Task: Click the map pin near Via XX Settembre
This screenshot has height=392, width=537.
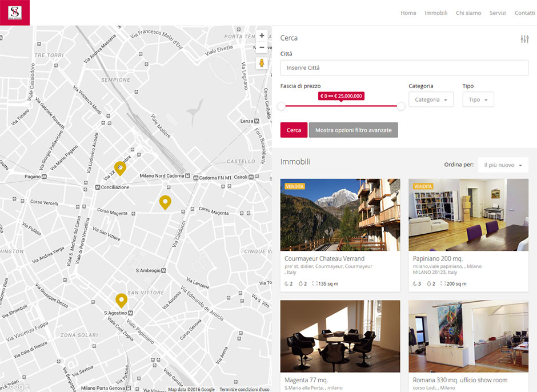Action: pyautogui.click(x=120, y=168)
